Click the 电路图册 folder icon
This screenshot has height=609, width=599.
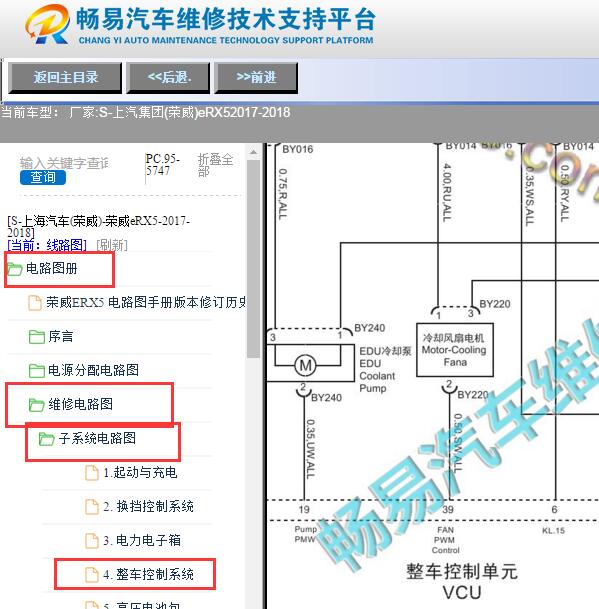click(15, 269)
